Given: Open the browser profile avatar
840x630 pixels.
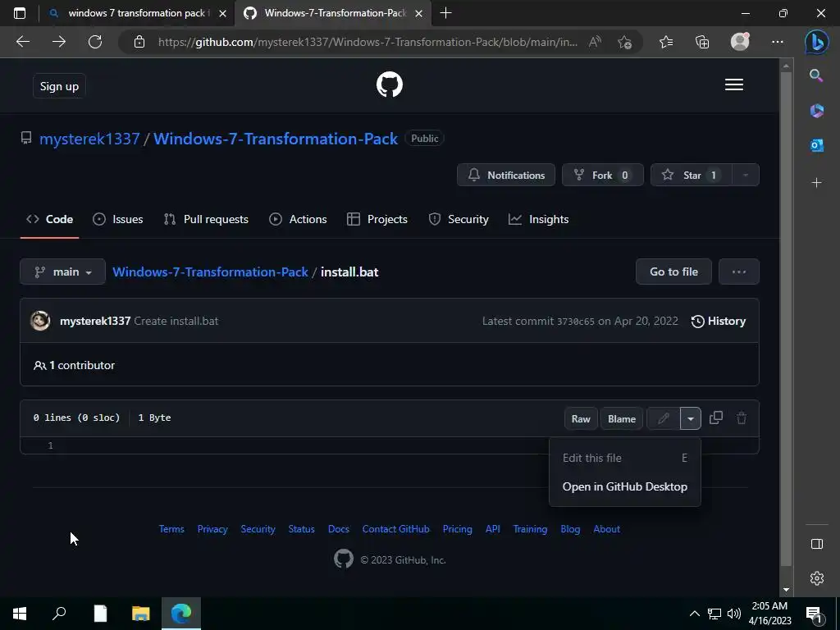Looking at the screenshot, I should 740,42.
